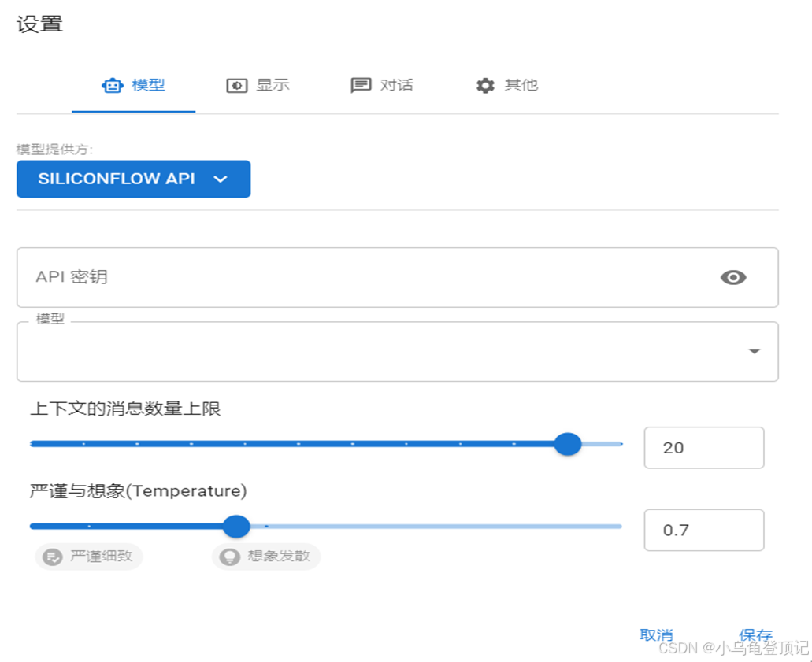Image resolution: width=812 pixels, height=662 pixels.
Task: Click the gear icon beside 其他
Action: coord(485,85)
